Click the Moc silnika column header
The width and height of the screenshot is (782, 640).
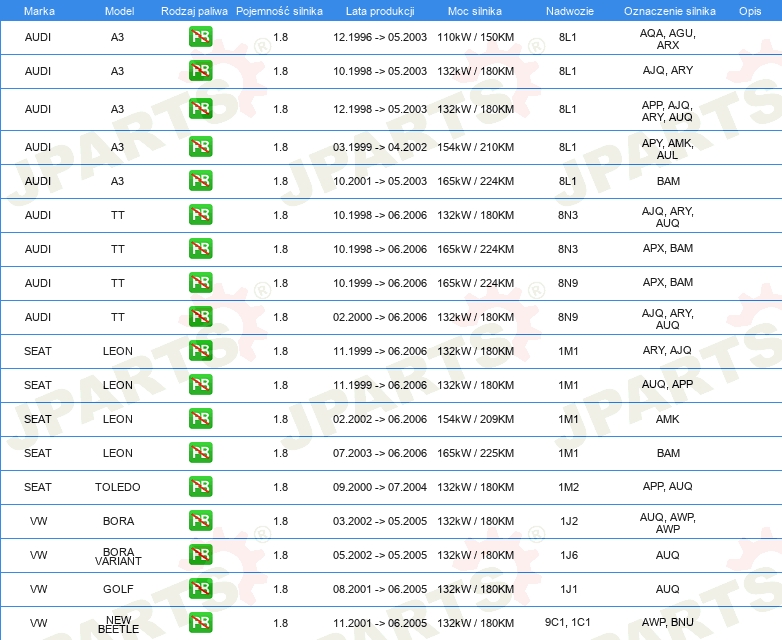click(x=475, y=11)
